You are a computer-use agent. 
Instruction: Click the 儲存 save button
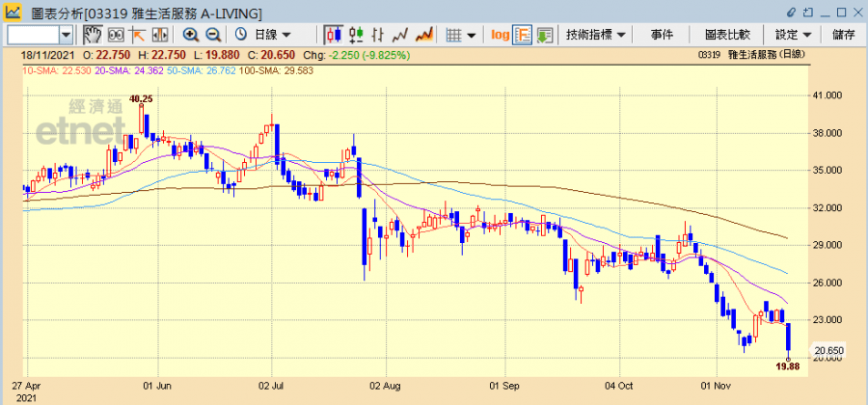point(843,35)
